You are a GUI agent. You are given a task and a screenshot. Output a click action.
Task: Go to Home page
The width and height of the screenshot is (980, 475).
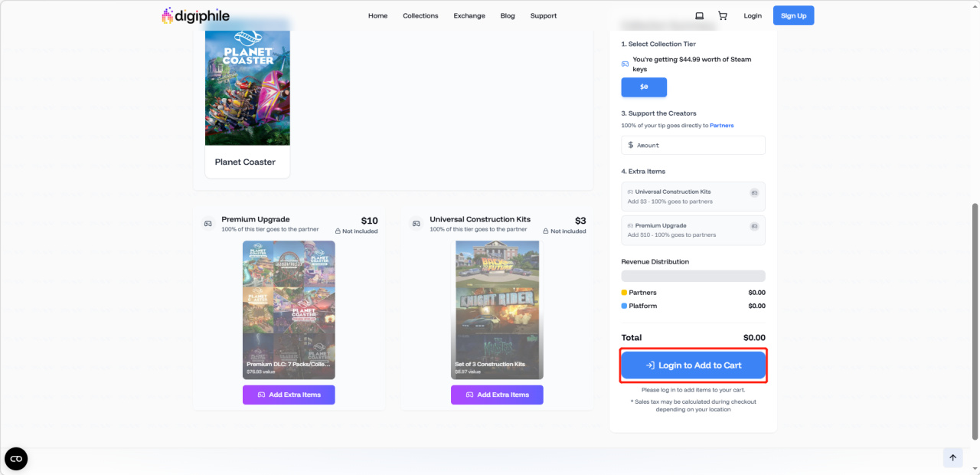click(x=377, y=15)
